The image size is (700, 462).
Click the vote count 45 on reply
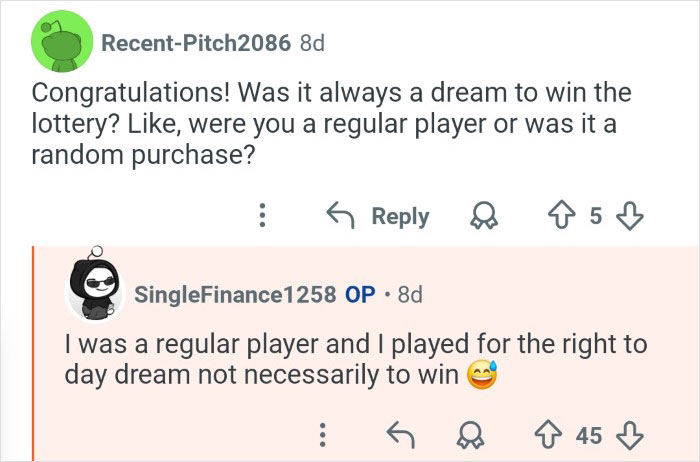[589, 434]
